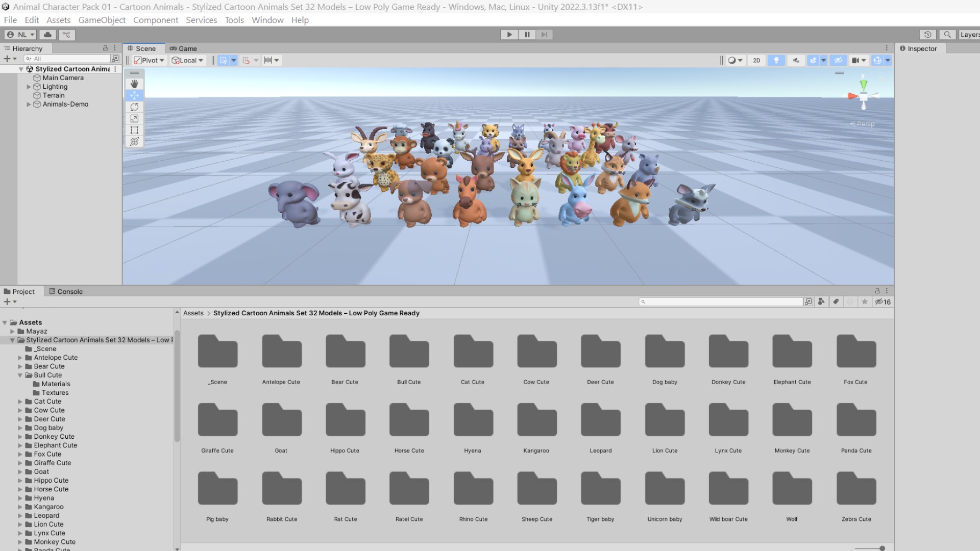Viewport: 980px width, 551px height.
Task: Save search star icon in Project
Action: click(x=865, y=302)
